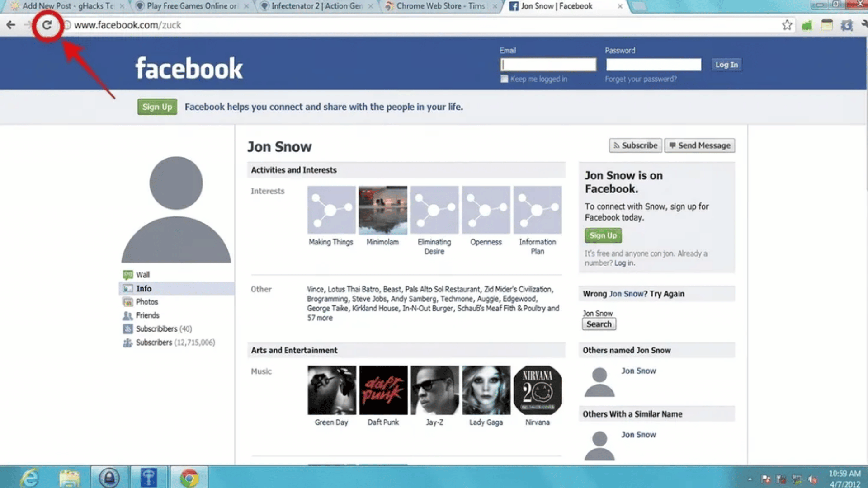Open Lady Gaga music thumbnail
The width and height of the screenshot is (868, 488).
coord(486,390)
